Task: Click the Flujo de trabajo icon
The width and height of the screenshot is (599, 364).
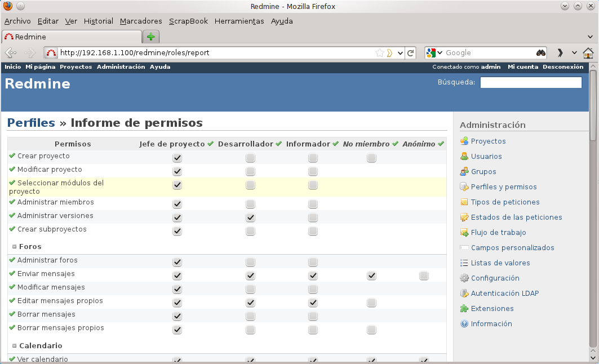Action: click(x=464, y=233)
